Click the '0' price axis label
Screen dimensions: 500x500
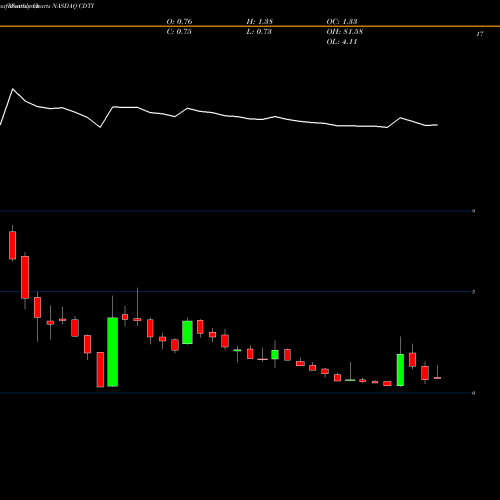(x=474, y=393)
